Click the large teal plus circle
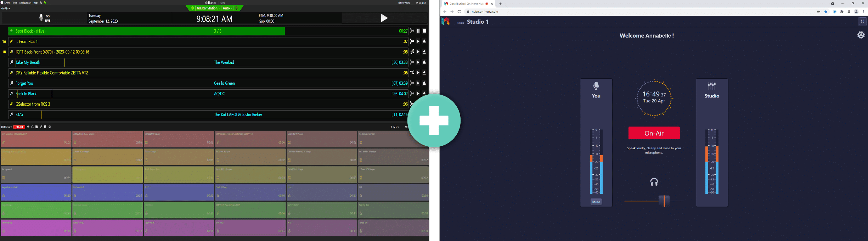 coord(434,120)
